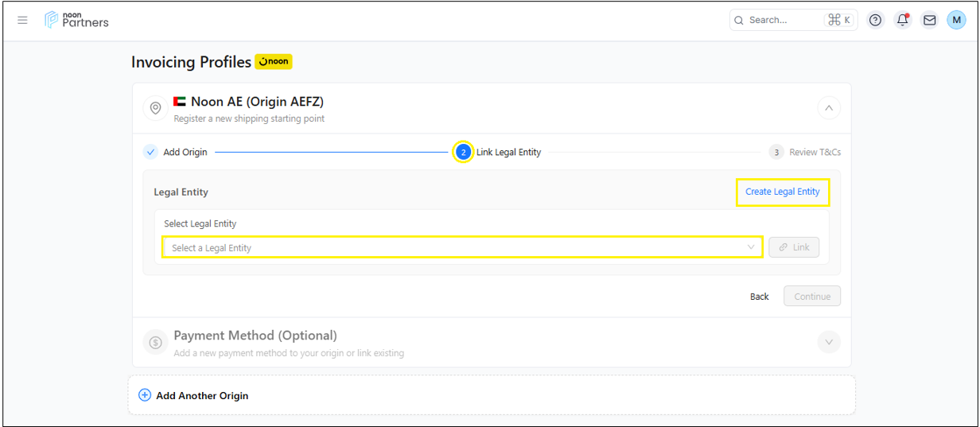Collapse the Noon AE origin section
The width and height of the screenshot is (980, 427).
click(x=828, y=108)
